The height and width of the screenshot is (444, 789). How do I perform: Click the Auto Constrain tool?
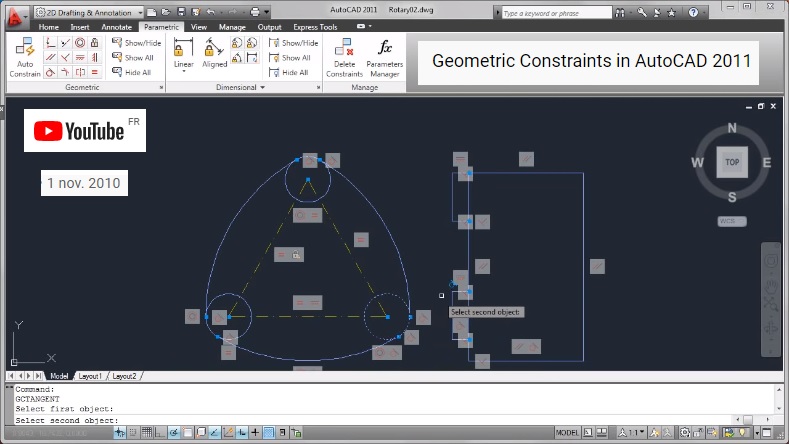[x=25, y=57]
